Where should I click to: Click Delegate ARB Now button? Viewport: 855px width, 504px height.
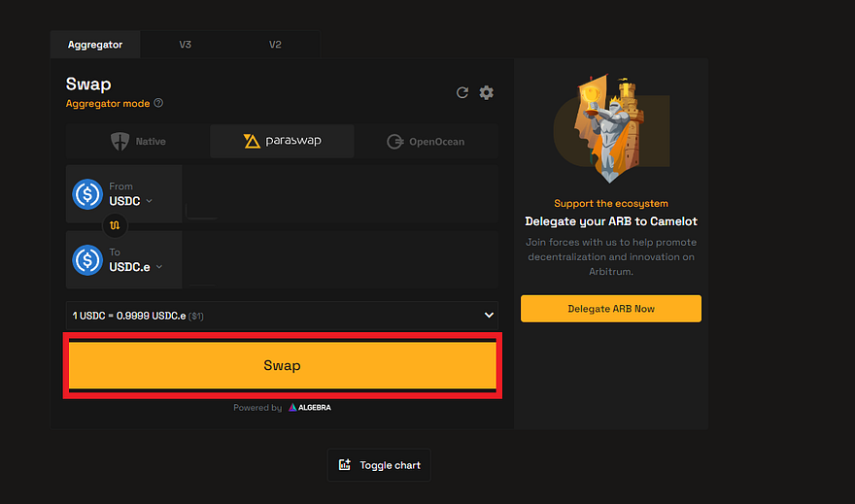(x=611, y=309)
